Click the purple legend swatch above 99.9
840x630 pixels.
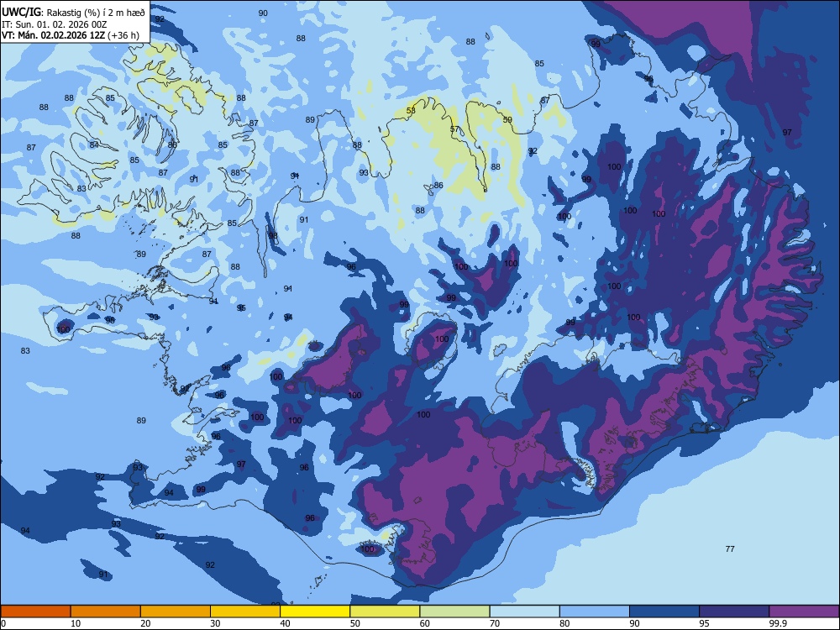[804, 612]
